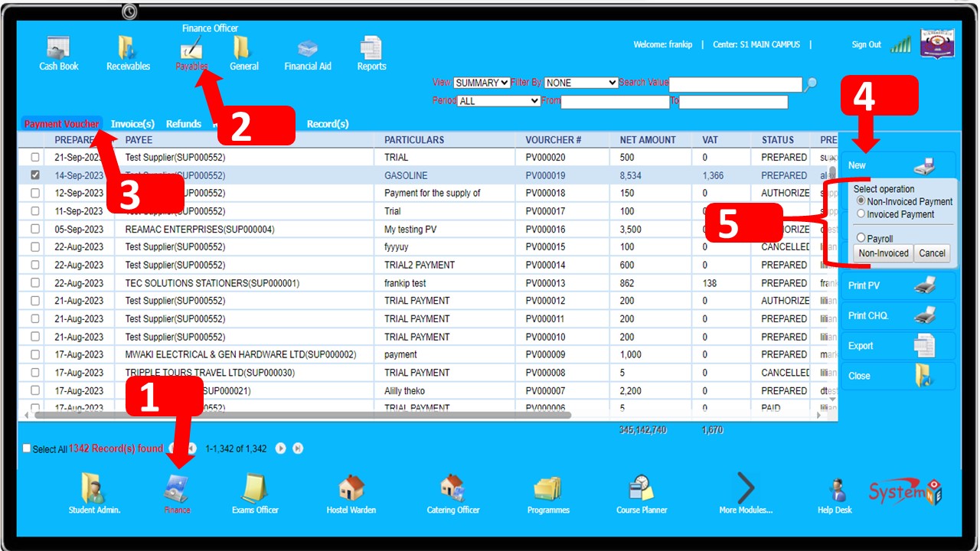Open the Receivables icon
Viewport: 980px width, 551px height.
pyautogui.click(x=128, y=51)
